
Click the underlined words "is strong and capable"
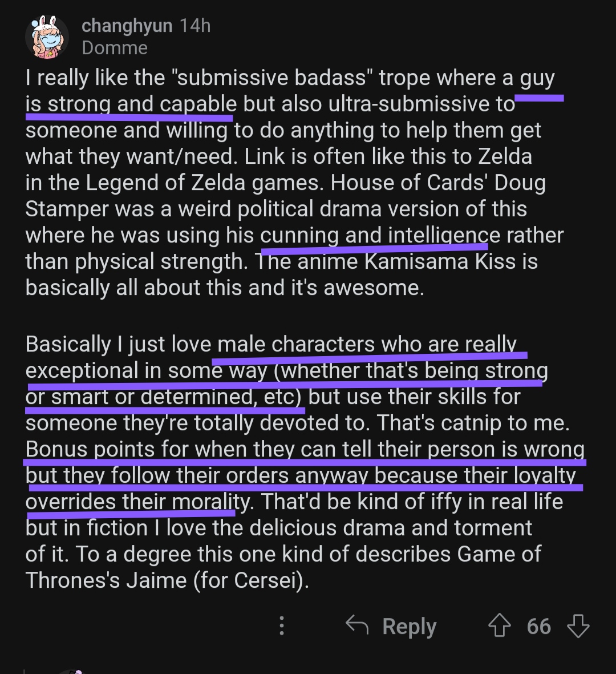pos(131,104)
